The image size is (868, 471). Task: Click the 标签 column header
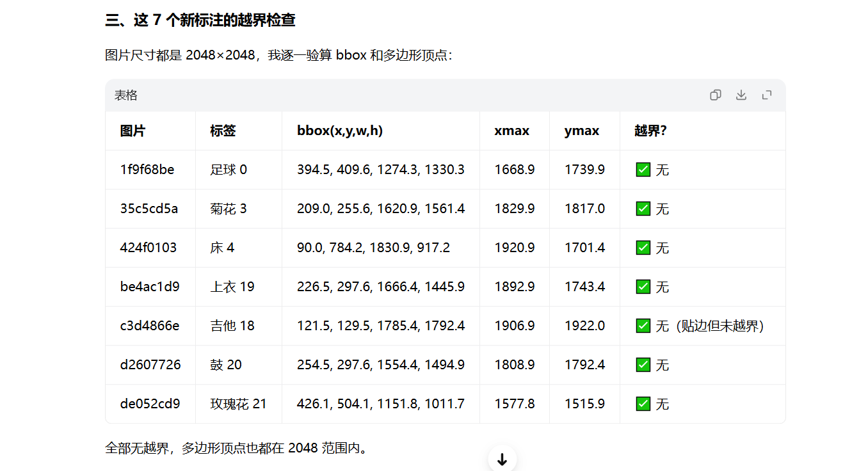tap(223, 131)
